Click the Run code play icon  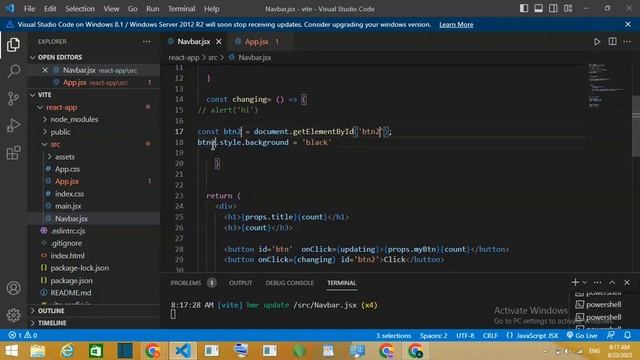coord(597,42)
